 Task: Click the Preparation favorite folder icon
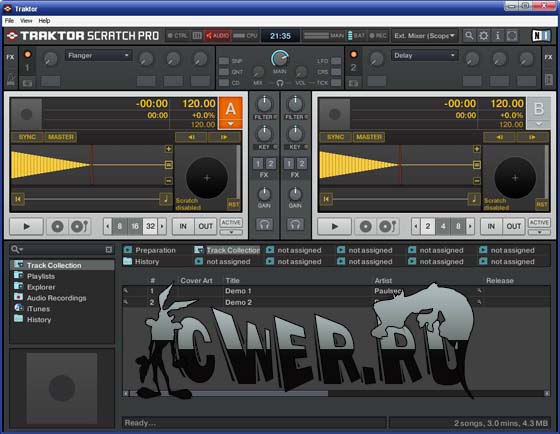pyautogui.click(x=128, y=250)
